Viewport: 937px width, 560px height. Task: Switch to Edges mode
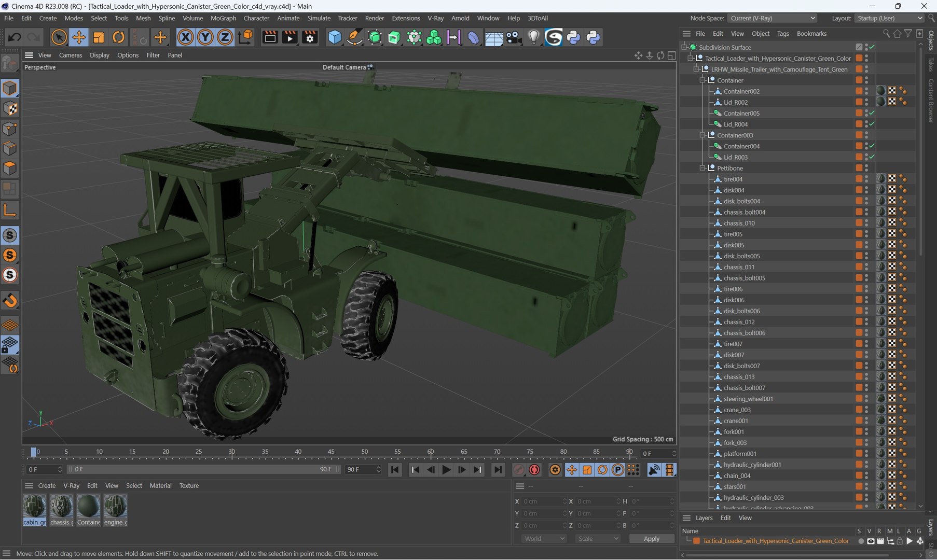pyautogui.click(x=10, y=149)
